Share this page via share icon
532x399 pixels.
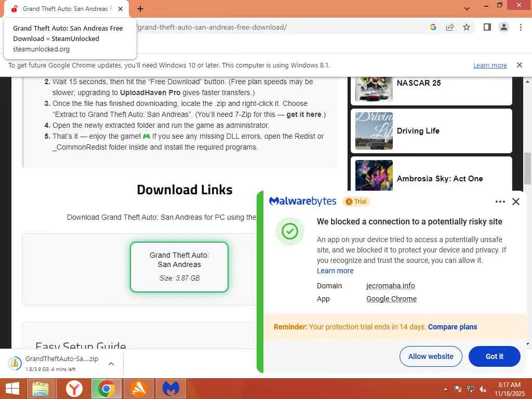tap(450, 27)
